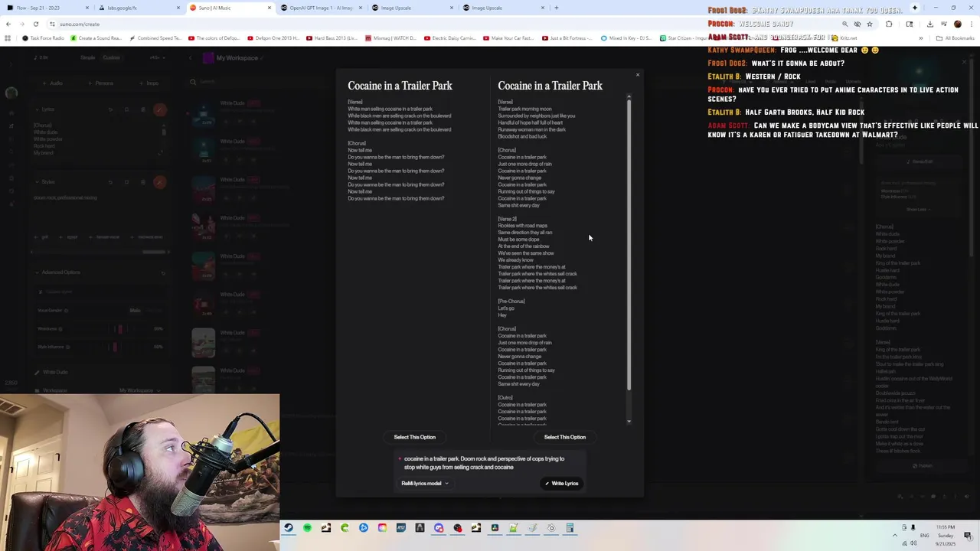Bookmark this page with the star icon
This screenshot has height=551, width=980.
click(x=870, y=24)
